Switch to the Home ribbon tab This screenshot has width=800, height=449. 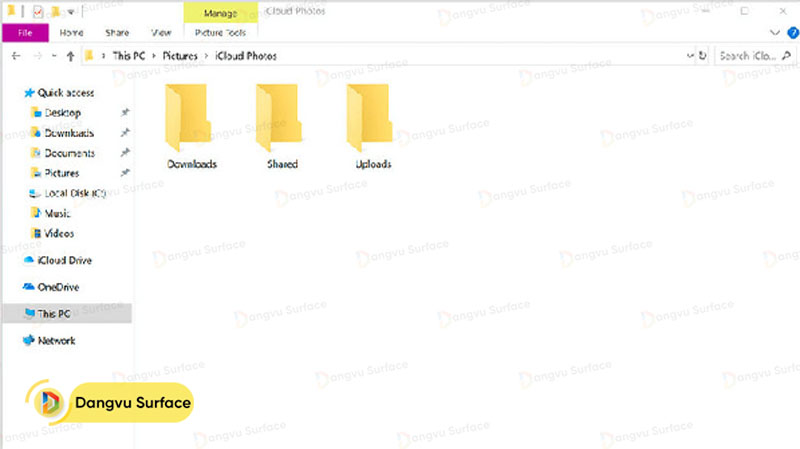[x=71, y=33]
